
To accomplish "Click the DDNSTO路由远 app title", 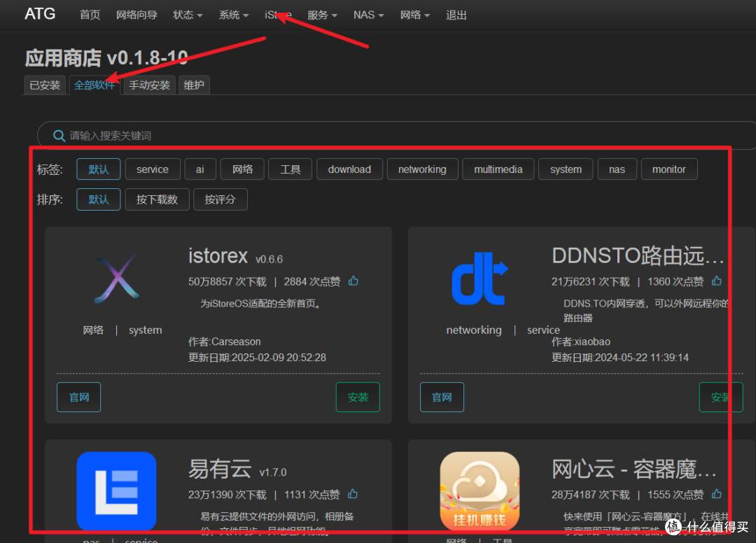I will (x=638, y=255).
